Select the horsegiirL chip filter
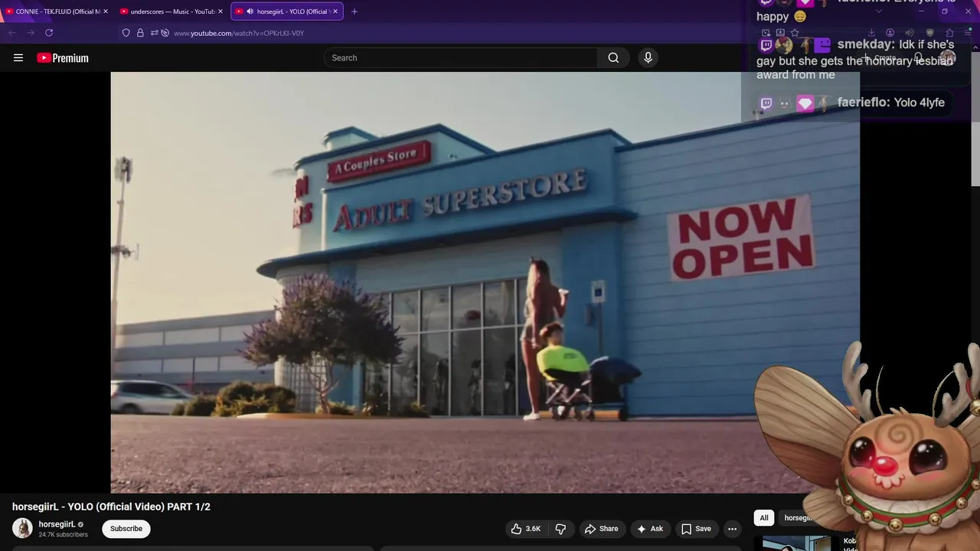This screenshot has height=551, width=980. 798,518
